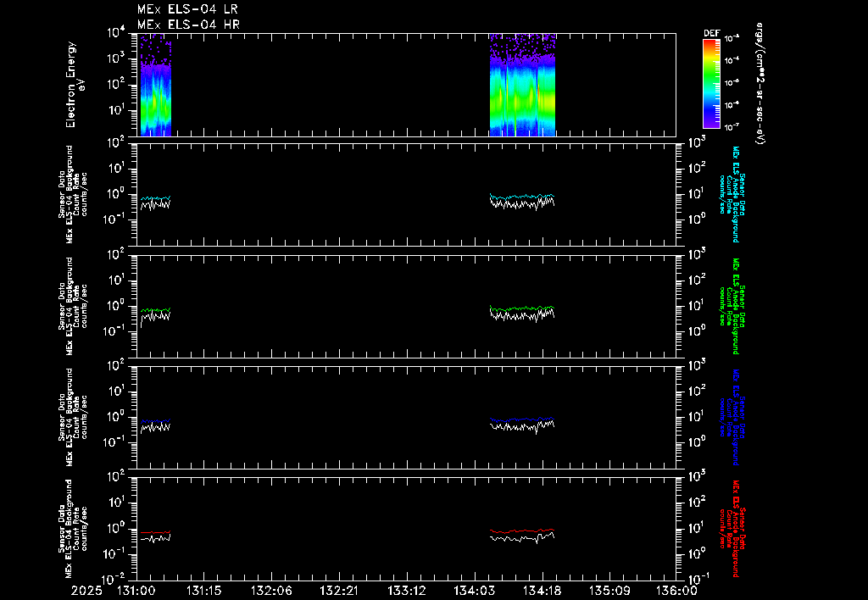Image resolution: width=868 pixels, height=600 pixels.
Task: Click the cyan anode background right-axis label
Action: (x=732, y=194)
